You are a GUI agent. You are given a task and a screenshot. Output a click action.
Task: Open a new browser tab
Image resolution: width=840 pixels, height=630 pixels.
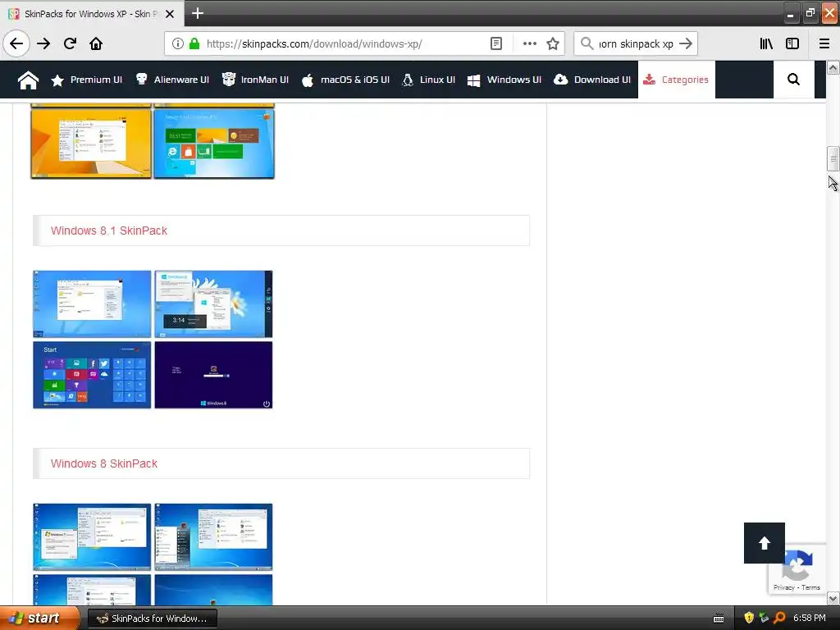[197, 13]
